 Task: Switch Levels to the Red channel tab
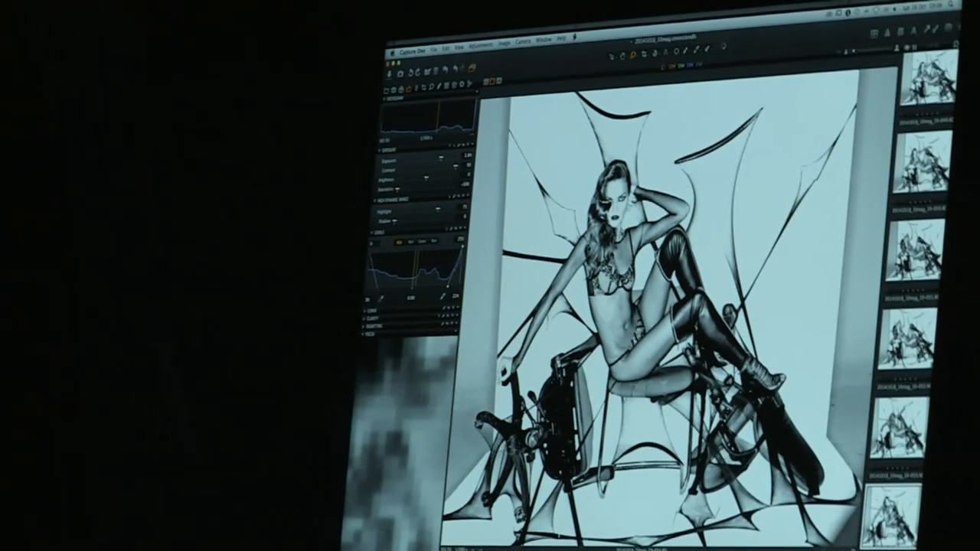[410, 242]
